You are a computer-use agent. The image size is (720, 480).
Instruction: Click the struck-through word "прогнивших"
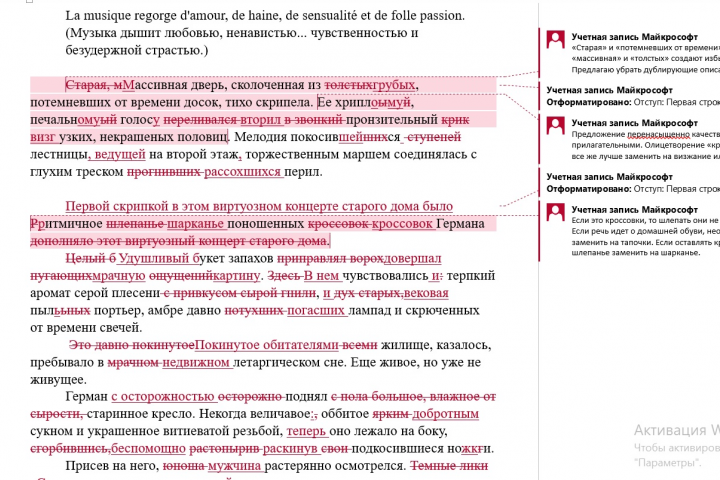pos(164,172)
